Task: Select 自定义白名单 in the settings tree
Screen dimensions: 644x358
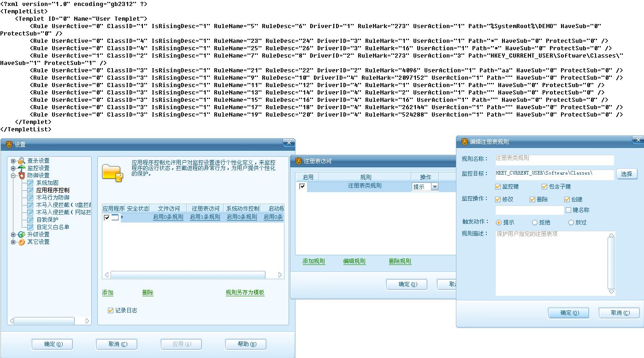Action: (x=53, y=227)
